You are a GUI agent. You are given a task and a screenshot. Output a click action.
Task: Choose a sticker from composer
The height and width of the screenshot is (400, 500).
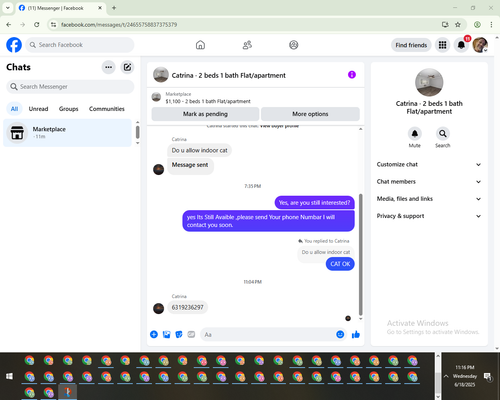pos(179,334)
